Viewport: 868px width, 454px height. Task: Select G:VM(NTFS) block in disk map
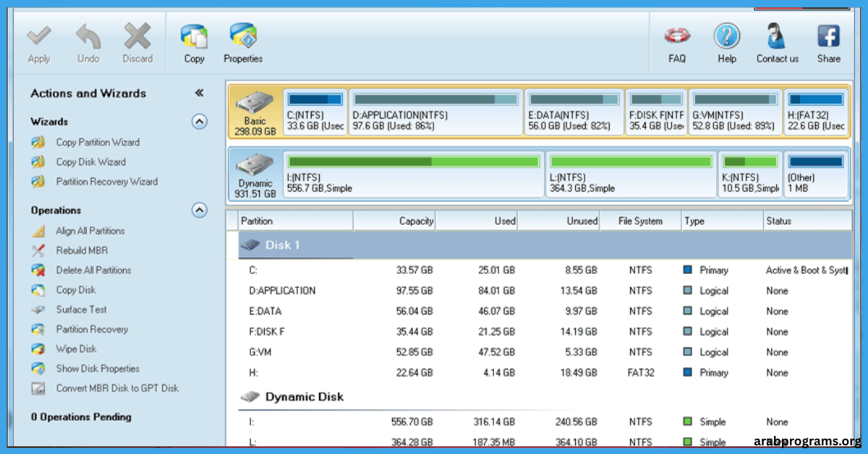(734, 113)
